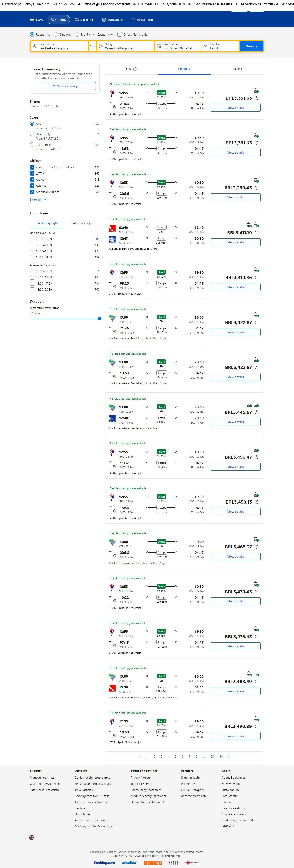This screenshot has height=868, width=294.
Task: Uncheck the Avianca airline filter
Action: [32, 186]
